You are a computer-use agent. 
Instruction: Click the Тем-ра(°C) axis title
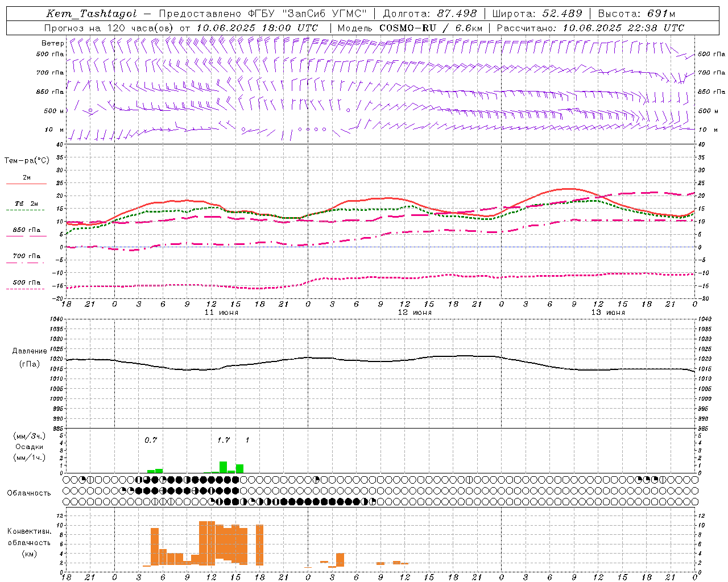click(x=27, y=161)
